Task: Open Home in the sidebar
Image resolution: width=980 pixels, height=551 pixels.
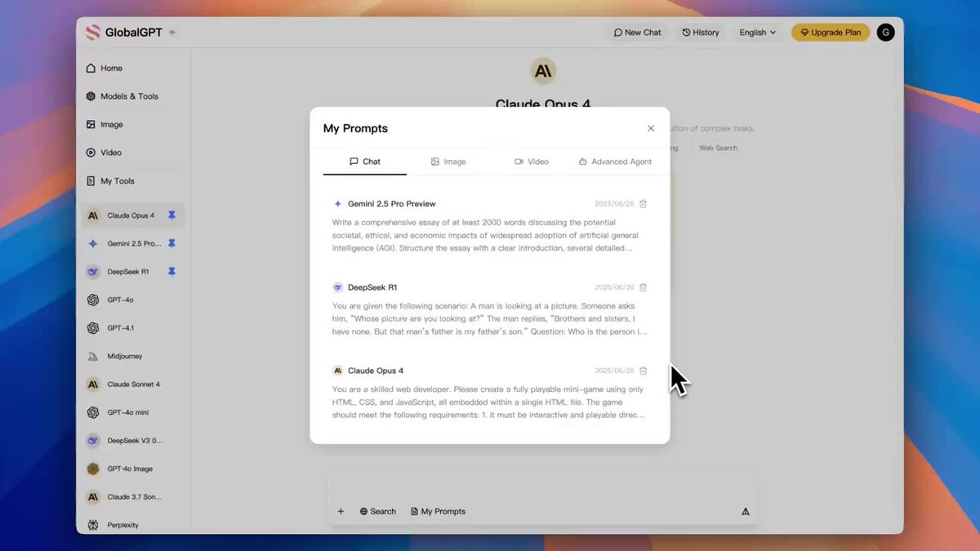Action: (105, 69)
